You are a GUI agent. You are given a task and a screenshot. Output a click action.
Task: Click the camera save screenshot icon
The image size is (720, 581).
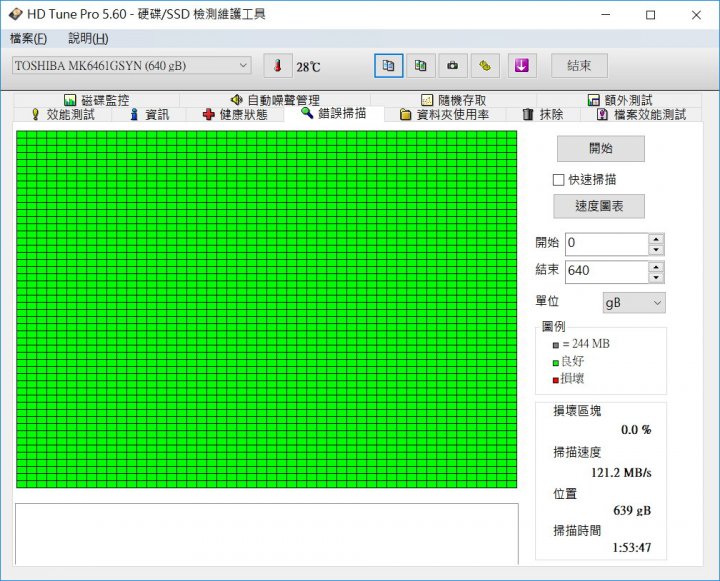(453, 66)
